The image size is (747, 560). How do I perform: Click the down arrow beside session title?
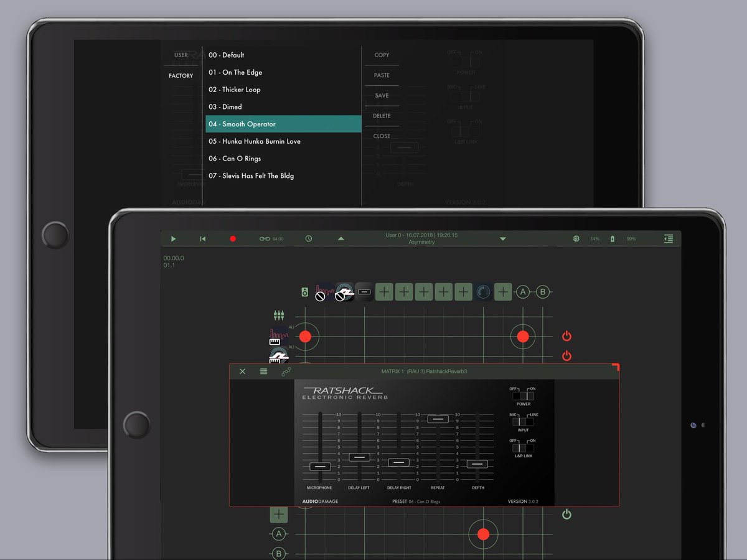(x=503, y=239)
